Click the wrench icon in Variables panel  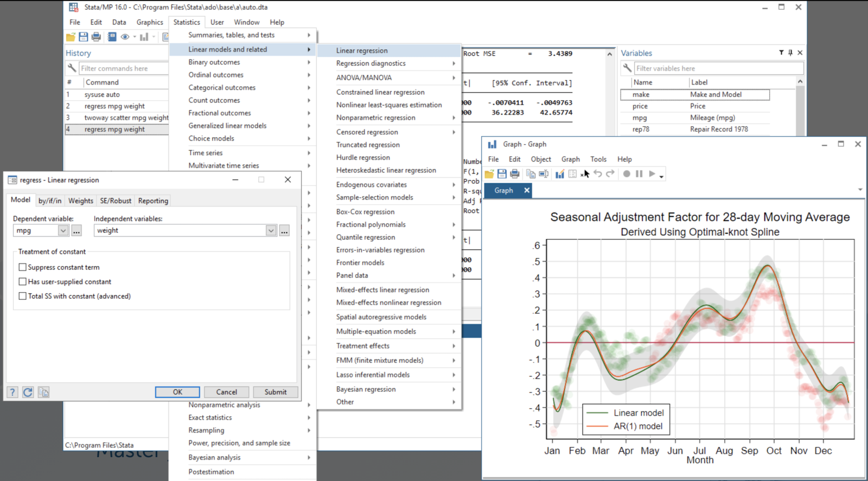627,68
